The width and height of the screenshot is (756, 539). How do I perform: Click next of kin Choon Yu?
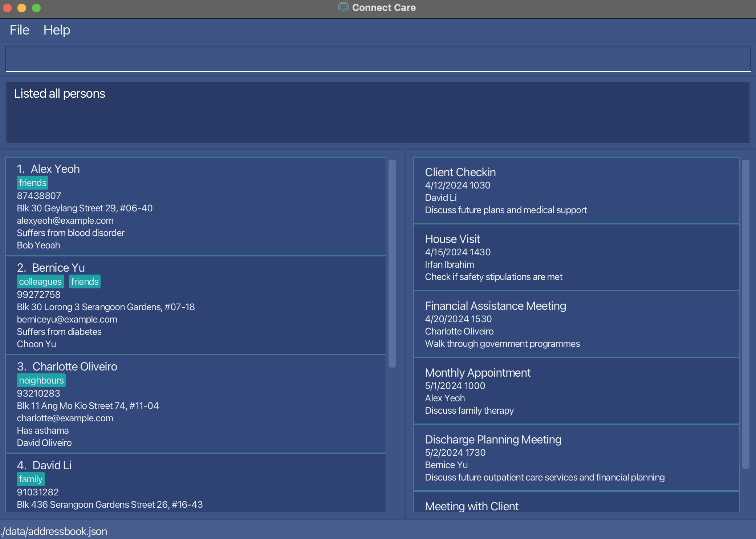36,344
